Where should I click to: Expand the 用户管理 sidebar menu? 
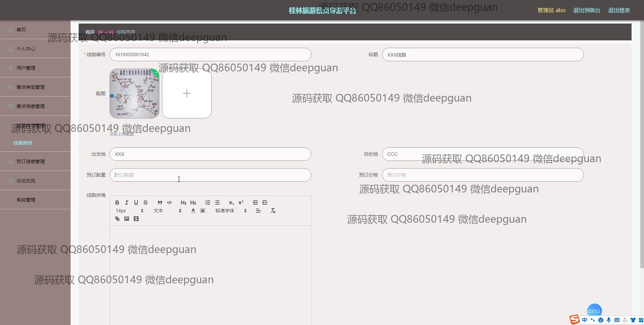pos(35,68)
